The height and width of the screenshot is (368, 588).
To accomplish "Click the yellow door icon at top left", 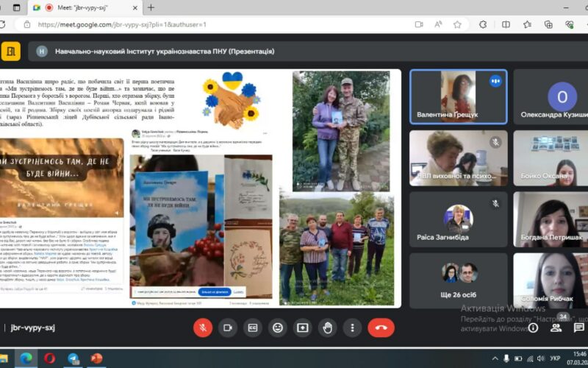I will tap(10, 52).
